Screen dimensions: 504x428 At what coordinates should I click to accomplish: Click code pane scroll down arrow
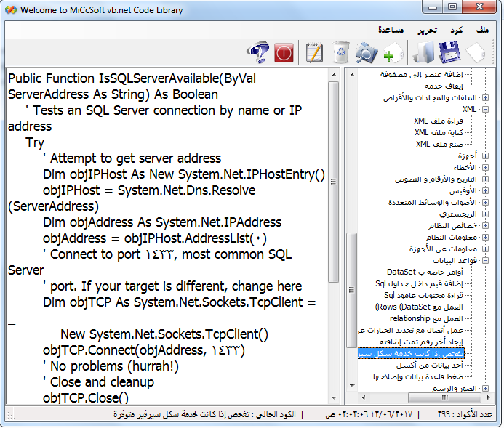tap(334, 398)
